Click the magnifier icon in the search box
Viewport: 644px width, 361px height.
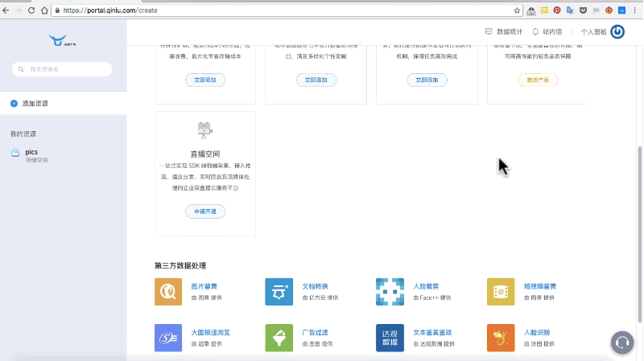[x=21, y=69]
